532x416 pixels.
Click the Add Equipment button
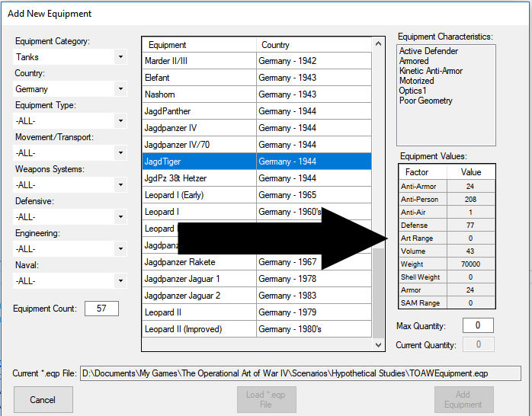(464, 400)
